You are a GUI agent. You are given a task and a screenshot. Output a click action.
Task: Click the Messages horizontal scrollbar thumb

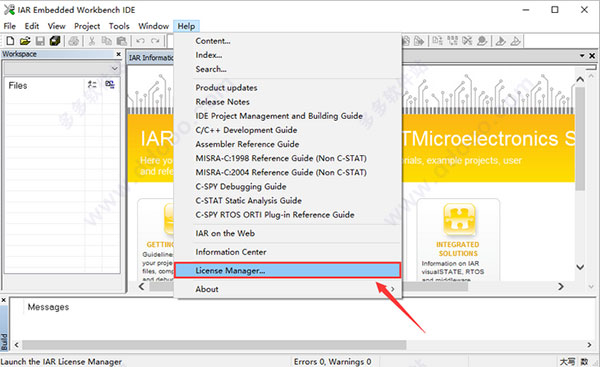pyautogui.click(x=214, y=345)
